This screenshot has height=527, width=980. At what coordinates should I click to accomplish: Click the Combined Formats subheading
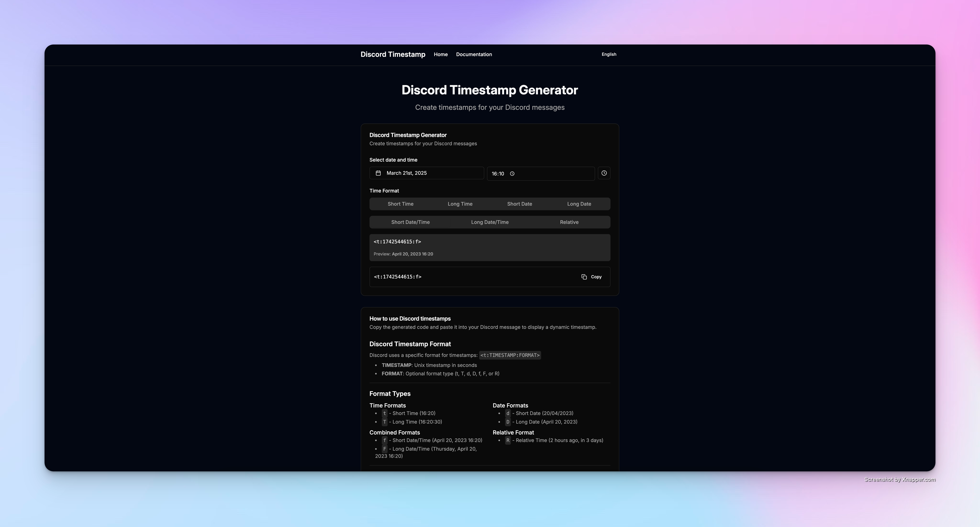point(394,433)
